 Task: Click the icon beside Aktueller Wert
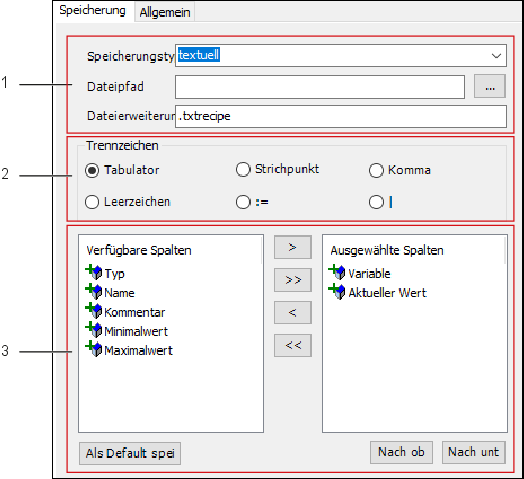point(337,292)
